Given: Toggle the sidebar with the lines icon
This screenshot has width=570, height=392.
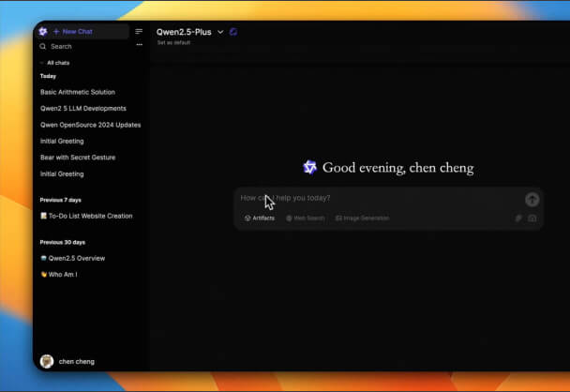Looking at the screenshot, I should pos(139,32).
